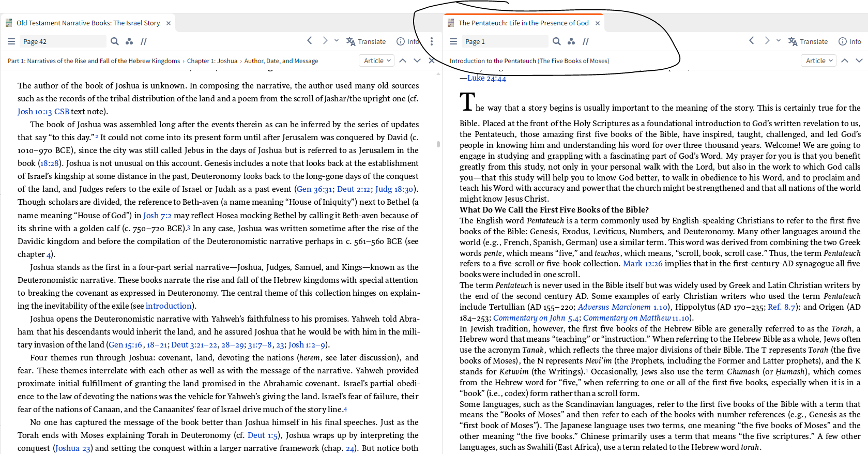868x454 pixels.
Task: Close the Pentateuch: Life in the Presence of God tab
Action: pos(598,23)
